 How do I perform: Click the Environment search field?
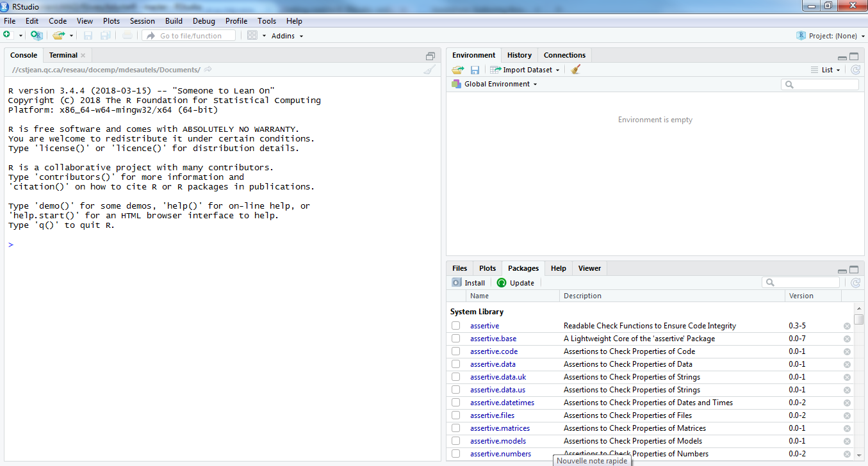pos(820,84)
